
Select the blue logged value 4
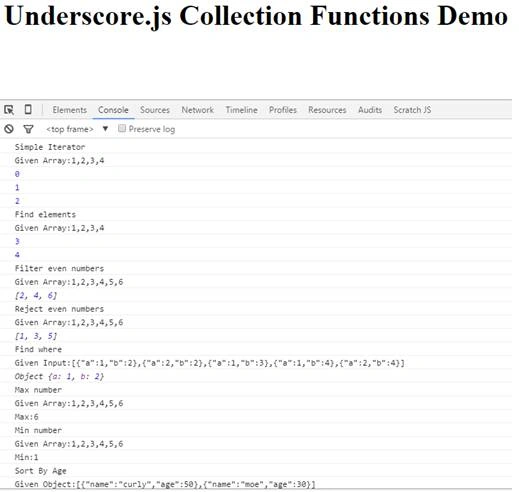(17, 255)
